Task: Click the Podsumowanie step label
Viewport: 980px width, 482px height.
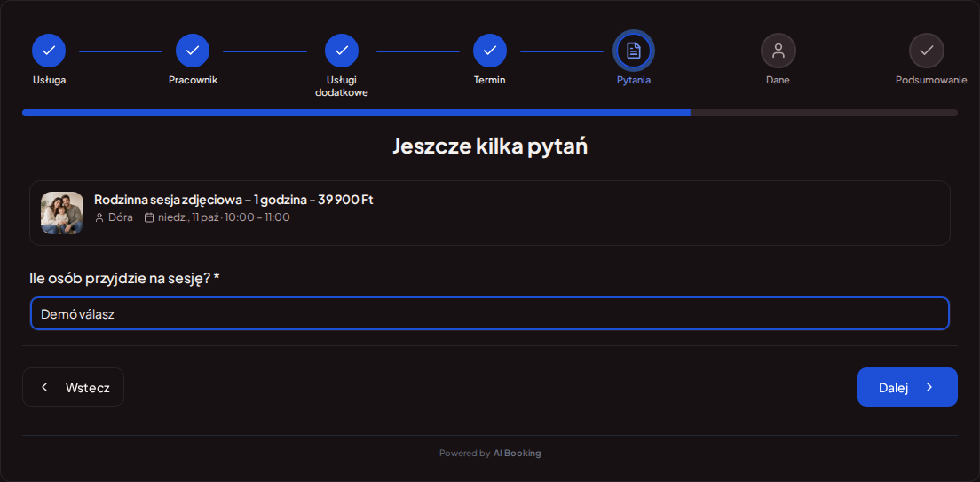Action: (x=931, y=80)
